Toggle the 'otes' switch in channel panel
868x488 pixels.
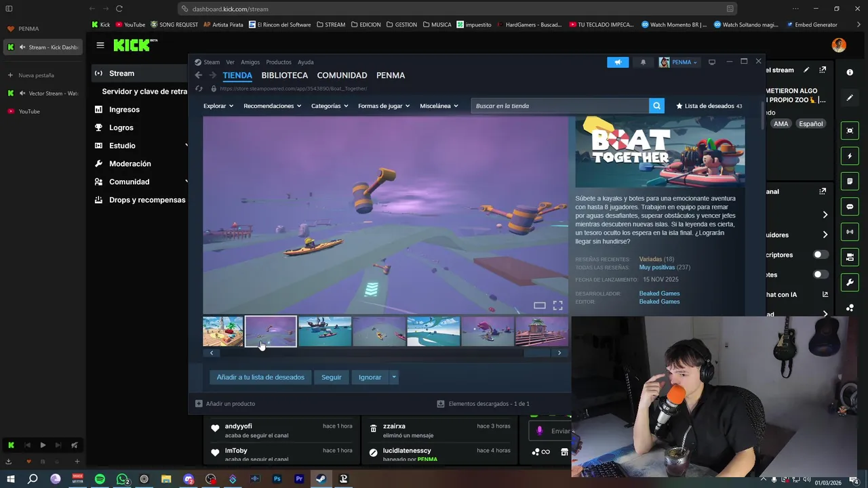pyautogui.click(x=821, y=274)
